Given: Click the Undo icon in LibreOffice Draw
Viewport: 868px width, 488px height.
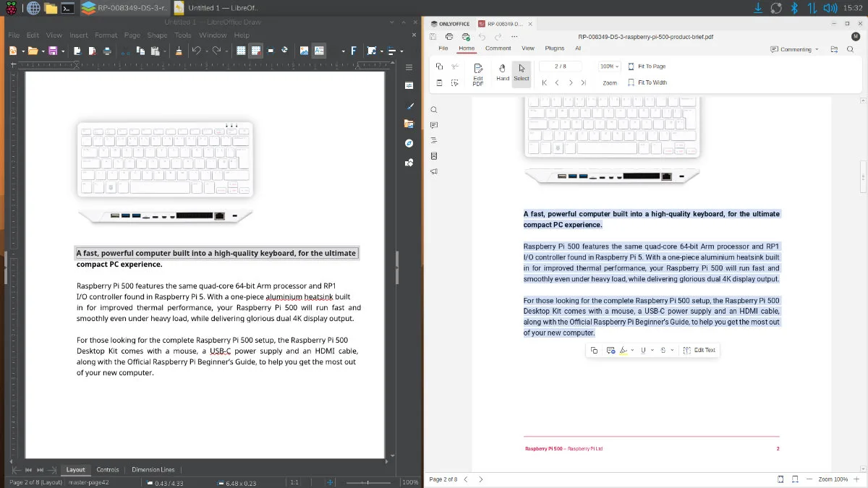Looking at the screenshot, I should tap(196, 51).
